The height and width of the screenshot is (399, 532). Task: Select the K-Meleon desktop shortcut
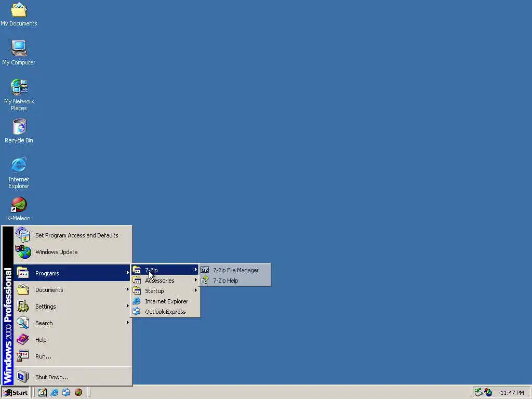point(19,209)
